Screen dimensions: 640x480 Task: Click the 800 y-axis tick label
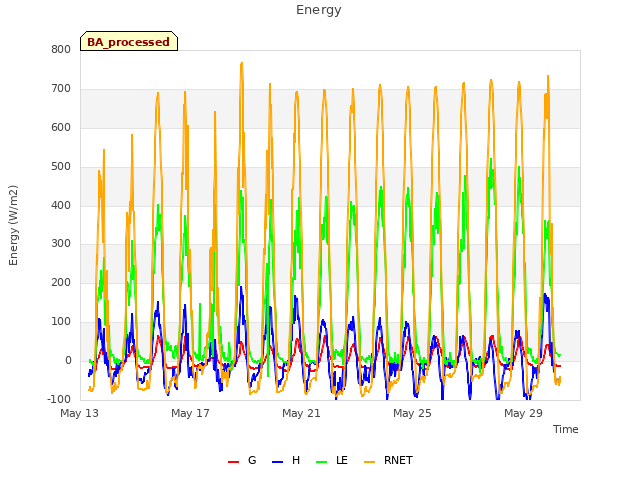click(61, 49)
